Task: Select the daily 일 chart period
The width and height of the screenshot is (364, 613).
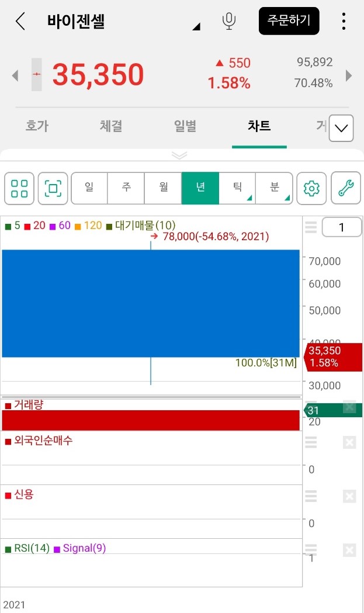Action: coord(89,188)
